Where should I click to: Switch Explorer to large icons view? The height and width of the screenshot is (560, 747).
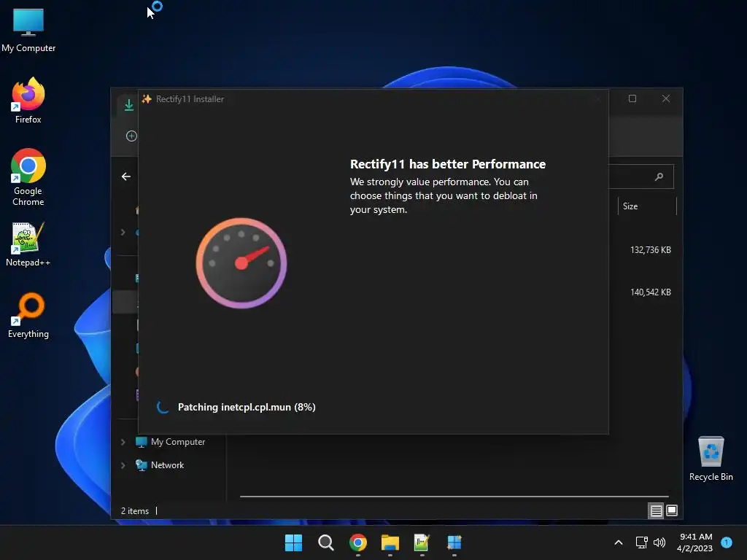point(672,510)
